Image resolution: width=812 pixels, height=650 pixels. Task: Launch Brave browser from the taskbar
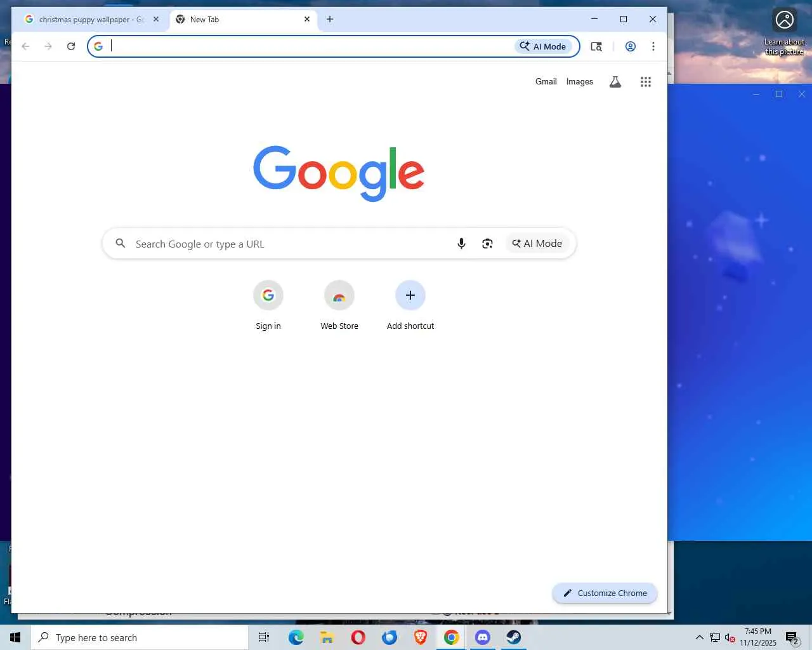pos(420,637)
